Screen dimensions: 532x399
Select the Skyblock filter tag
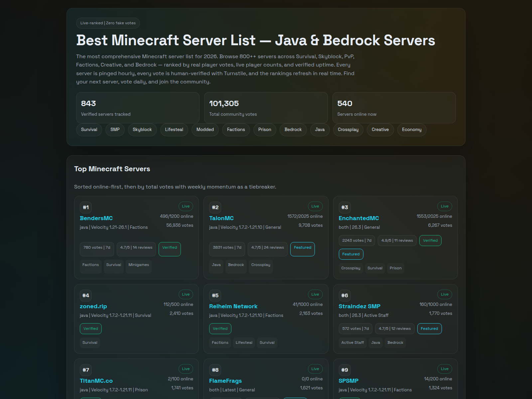(142, 130)
